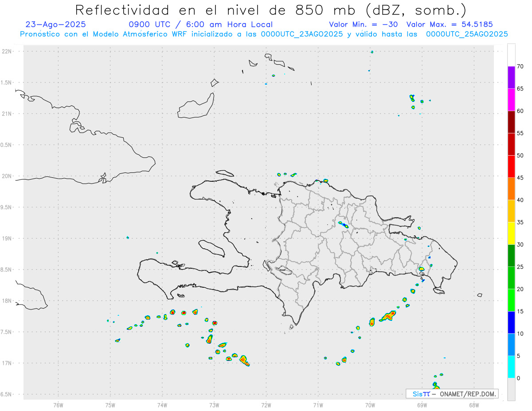
Task: Click Lake Enriquillo outline in southwest Dominican Republic
Action: 282,270
